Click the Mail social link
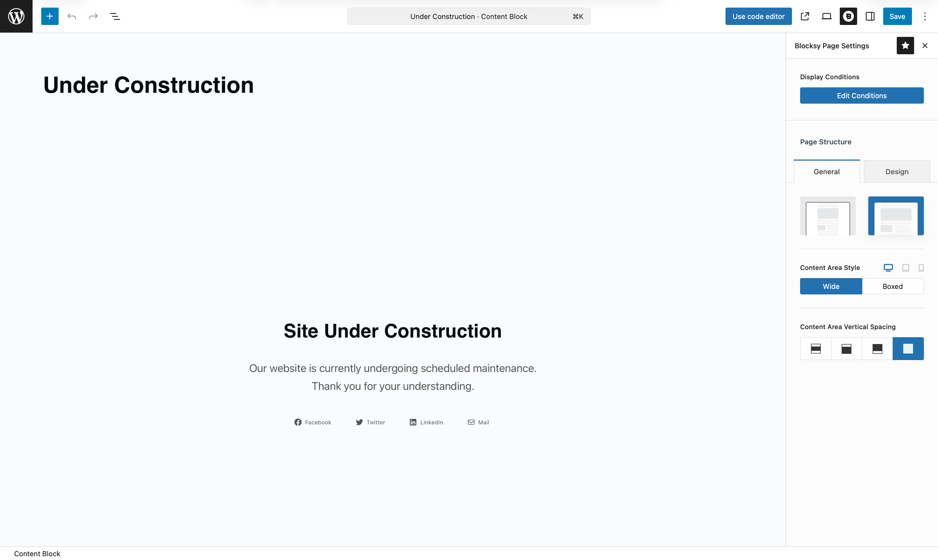 pyautogui.click(x=478, y=422)
